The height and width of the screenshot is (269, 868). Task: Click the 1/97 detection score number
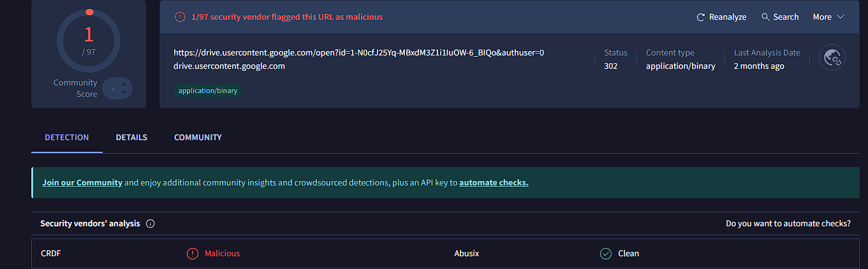89,34
